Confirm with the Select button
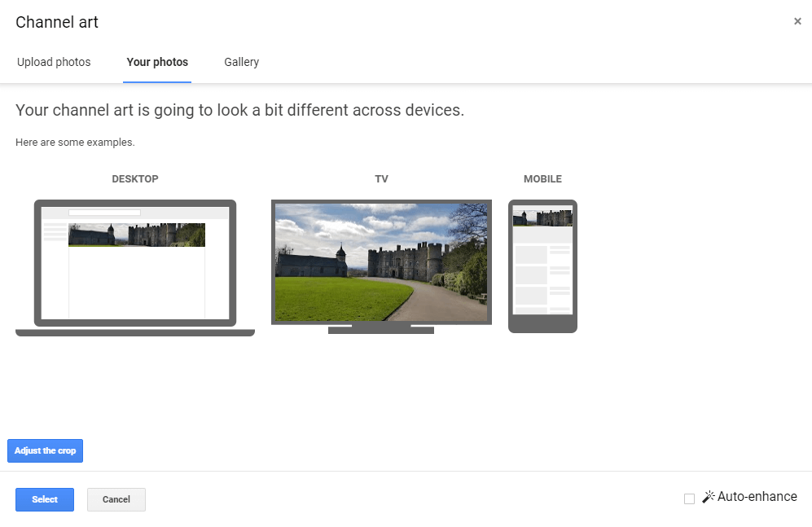Image resolution: width=812 pixels, height=527 pixels. 45,499
